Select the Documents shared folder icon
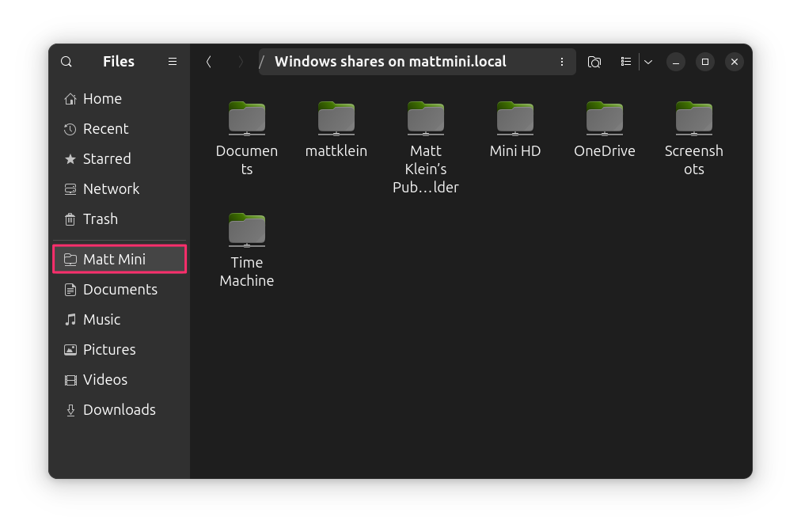 [247, 118]
